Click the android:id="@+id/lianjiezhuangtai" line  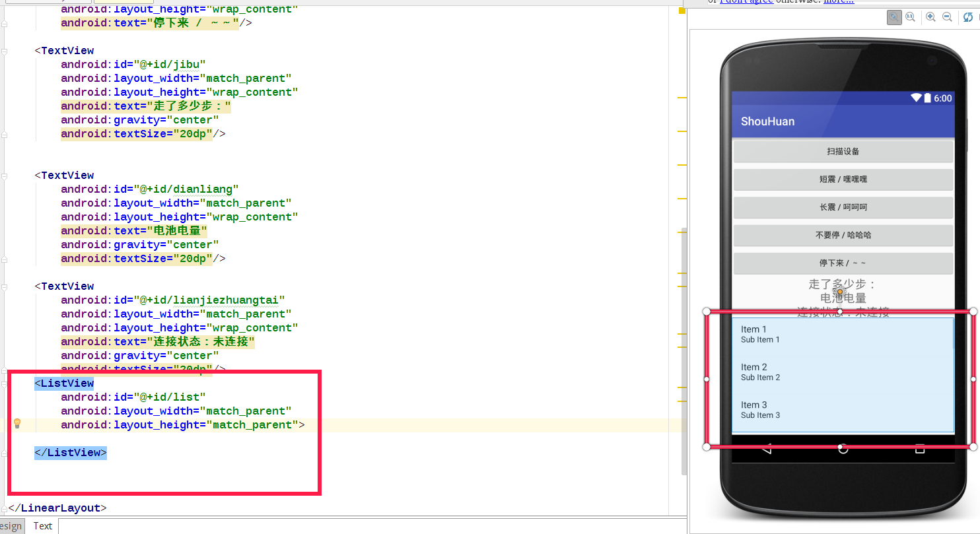point(173,300)
